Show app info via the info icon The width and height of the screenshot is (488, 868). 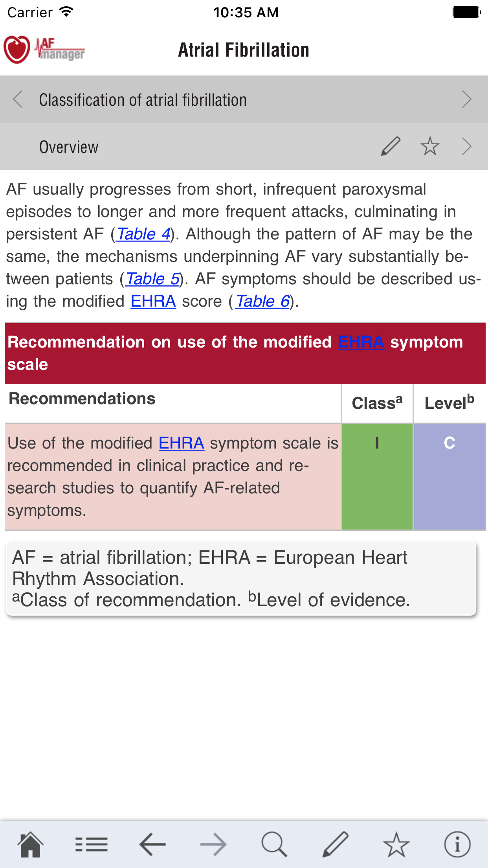coord(457,844)
